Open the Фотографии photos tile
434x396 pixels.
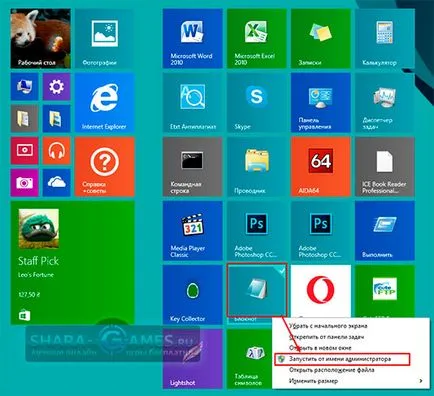click(x=105, y=38)
